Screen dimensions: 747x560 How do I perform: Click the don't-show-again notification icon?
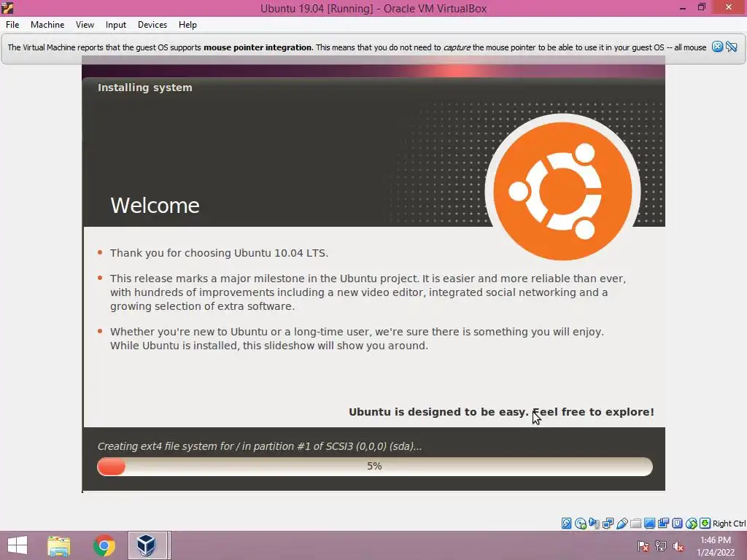(x=732, y=47)
